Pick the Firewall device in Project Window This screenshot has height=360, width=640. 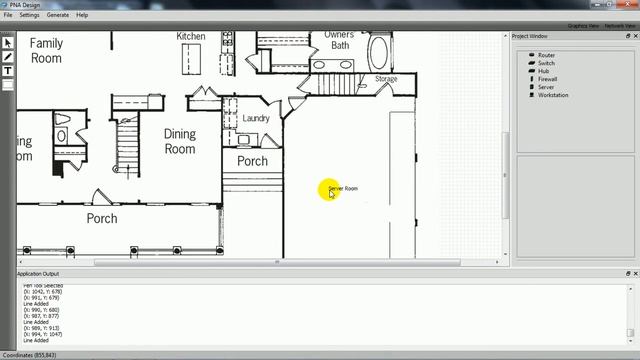click(543, 79)
